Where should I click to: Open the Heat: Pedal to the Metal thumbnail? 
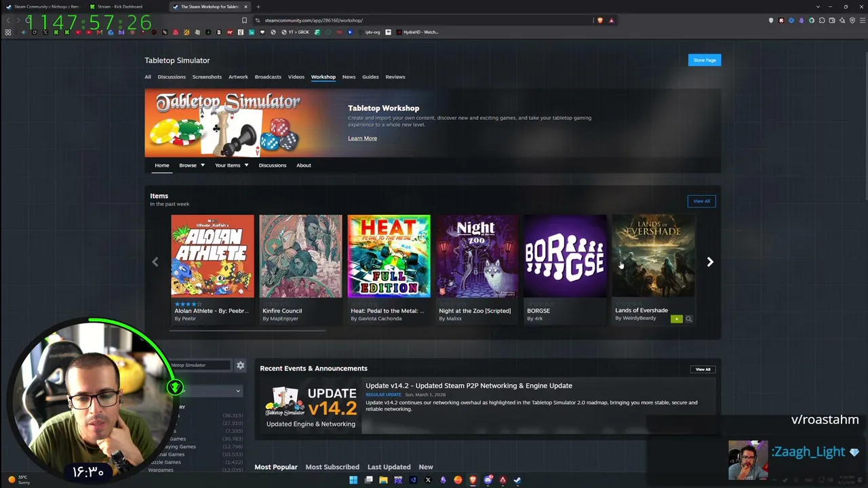[389, 256]
